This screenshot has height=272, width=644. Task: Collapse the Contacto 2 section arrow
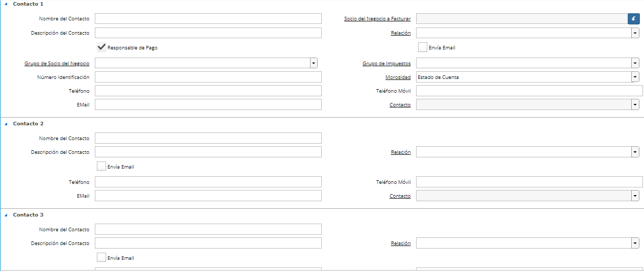(6, 124)
